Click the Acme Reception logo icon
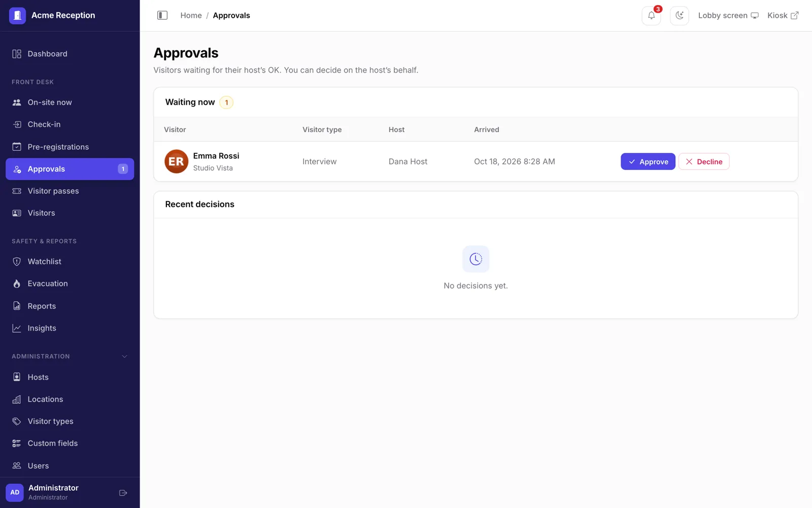Image resolution: width=812 pixels, height=508 pixels. [17, 15]
